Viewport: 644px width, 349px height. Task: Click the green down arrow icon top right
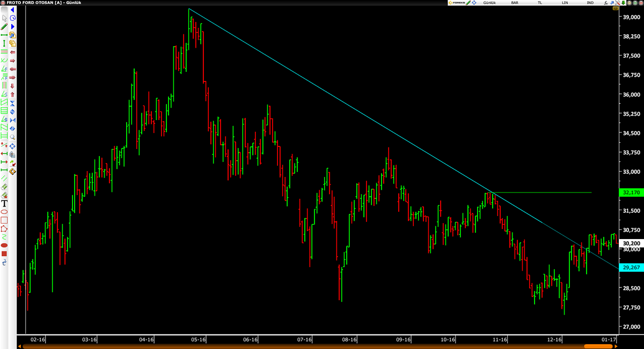(623, 3)
